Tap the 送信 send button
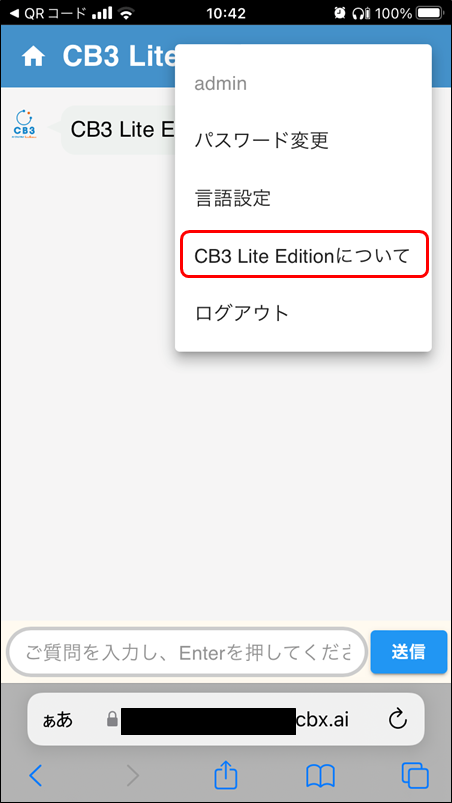This screenshot has height=803, width=452. pos(408,652)
